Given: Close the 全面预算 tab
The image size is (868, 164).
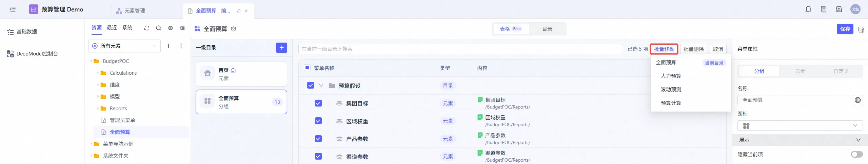Looking at the screenshot, I should (246, 11).
